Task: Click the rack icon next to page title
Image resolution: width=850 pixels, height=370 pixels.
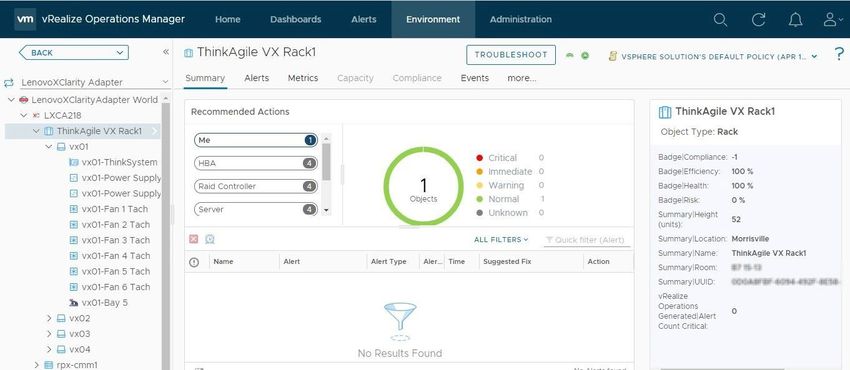Action: tap(188, 53)
